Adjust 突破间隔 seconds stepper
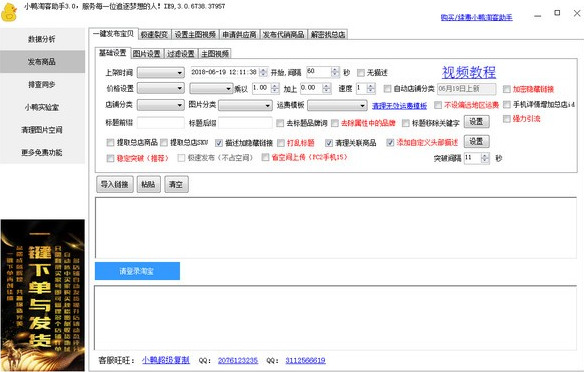 pyautogui.click(x=485, y=158)
